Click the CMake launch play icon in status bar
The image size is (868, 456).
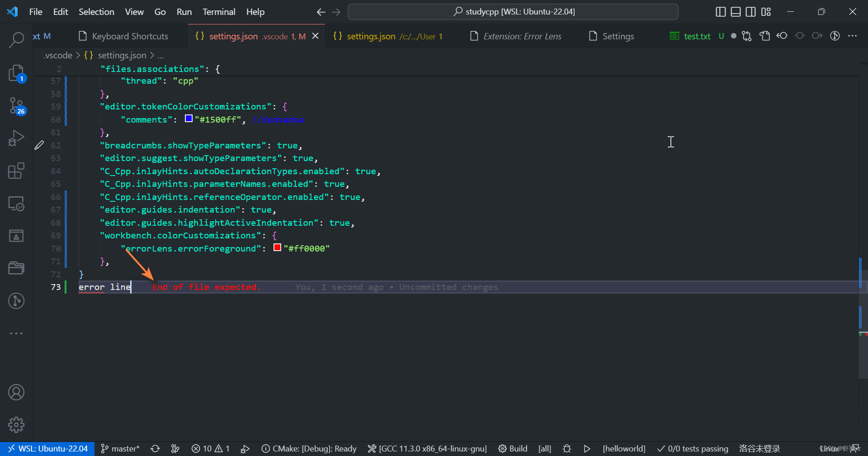[587, 449]
